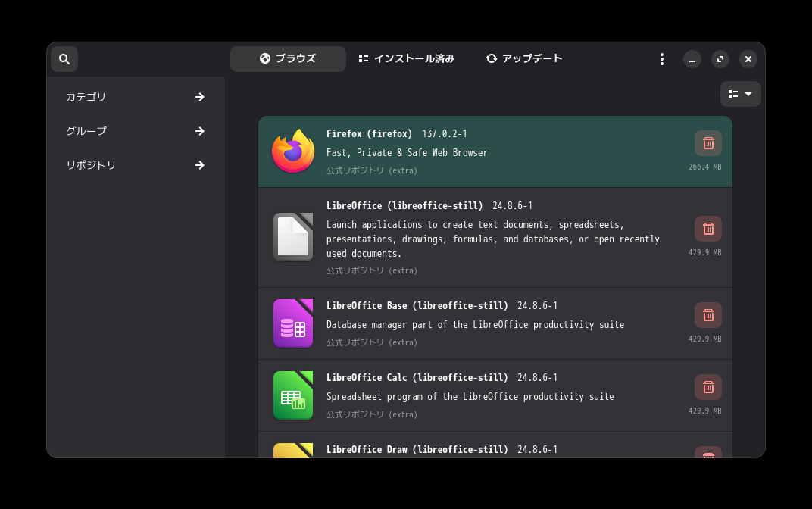812x509 pixels.
Task: Click the LibreOffice Calc icon
Action: (293, 395)
